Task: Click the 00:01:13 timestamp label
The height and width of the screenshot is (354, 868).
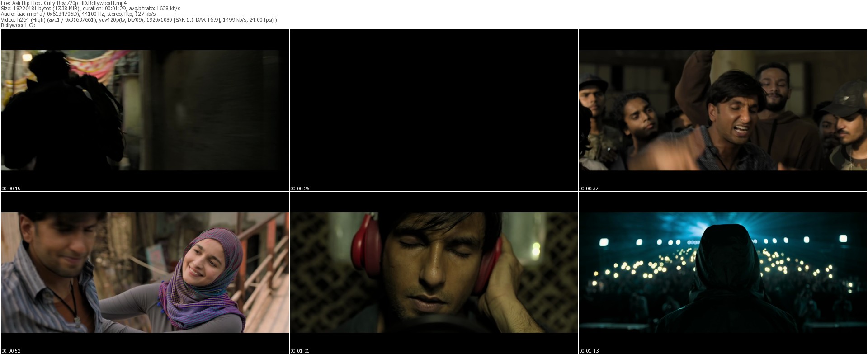Action: coord(589,351)
